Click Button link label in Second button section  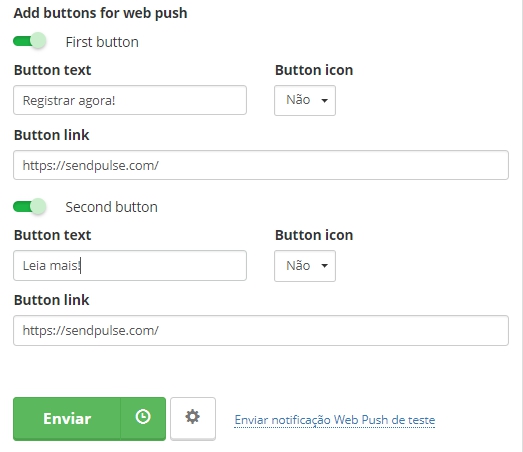(x=51, y=300)
